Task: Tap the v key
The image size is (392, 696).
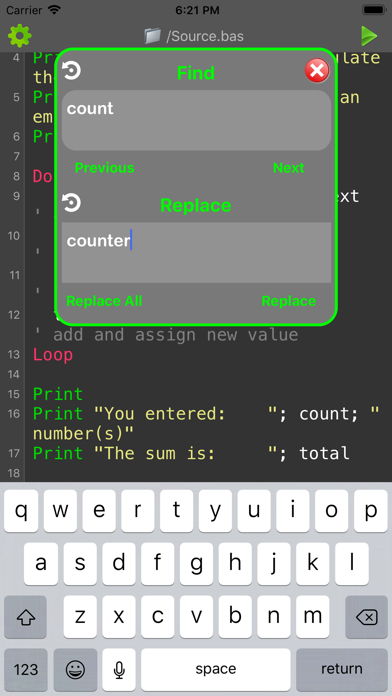Action: pyautogui.click(x=196, y=617)
